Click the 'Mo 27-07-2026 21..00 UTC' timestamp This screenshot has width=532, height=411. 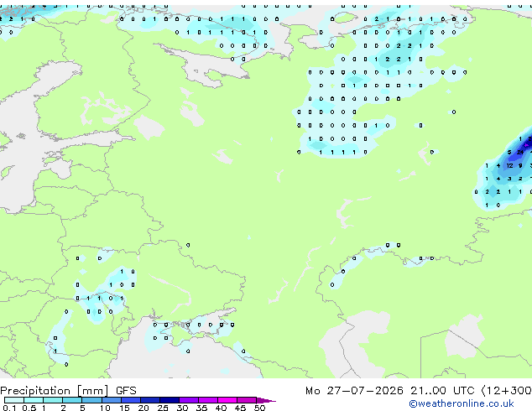pyautogui.click(x=390, y=391)
